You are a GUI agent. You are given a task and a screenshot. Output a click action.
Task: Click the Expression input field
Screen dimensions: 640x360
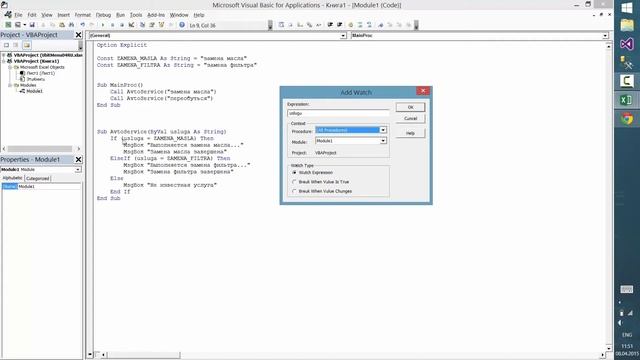tap(338, 113)
